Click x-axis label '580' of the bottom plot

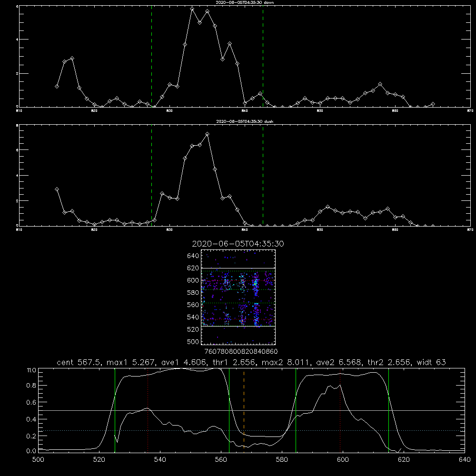coord(282,459)
